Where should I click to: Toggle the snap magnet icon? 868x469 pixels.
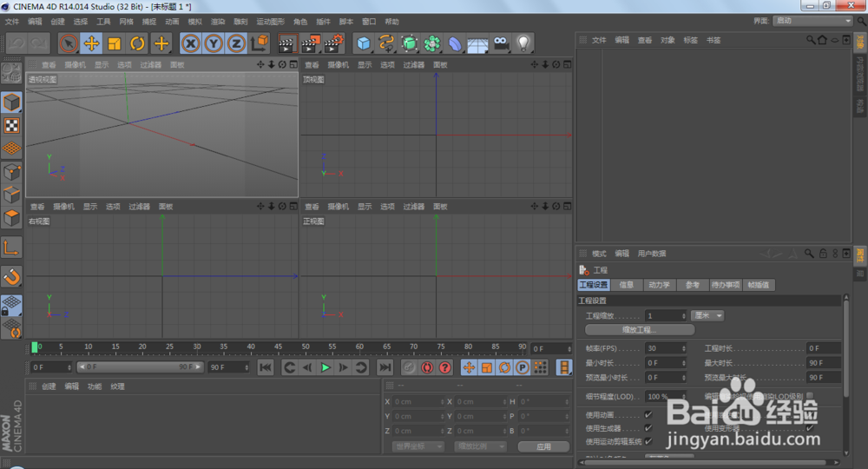click(x=11, y=275)
